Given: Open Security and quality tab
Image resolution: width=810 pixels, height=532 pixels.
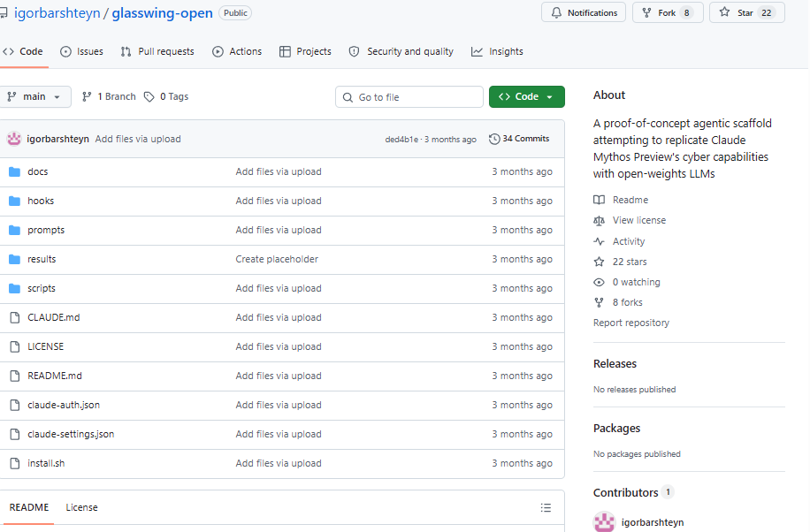Looking at the screenshot, I should click(x=401, y=51).
